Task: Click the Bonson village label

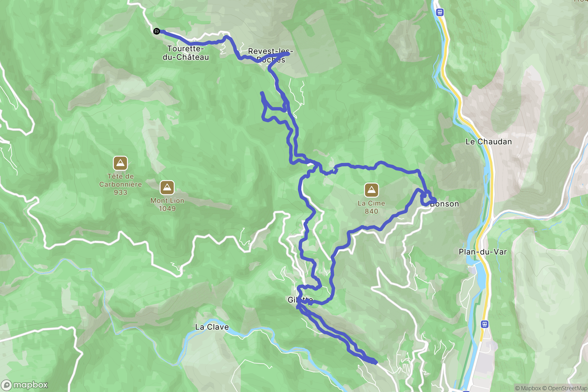Action: 444,204
